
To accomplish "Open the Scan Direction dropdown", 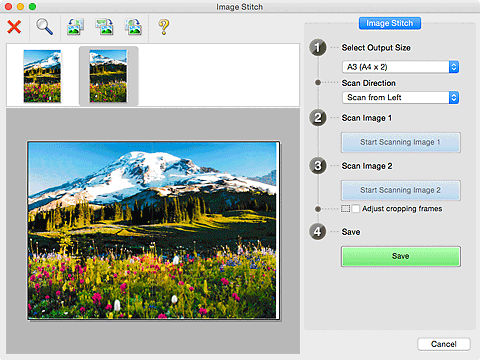I will pyautogui.click(x=401, y=98).
